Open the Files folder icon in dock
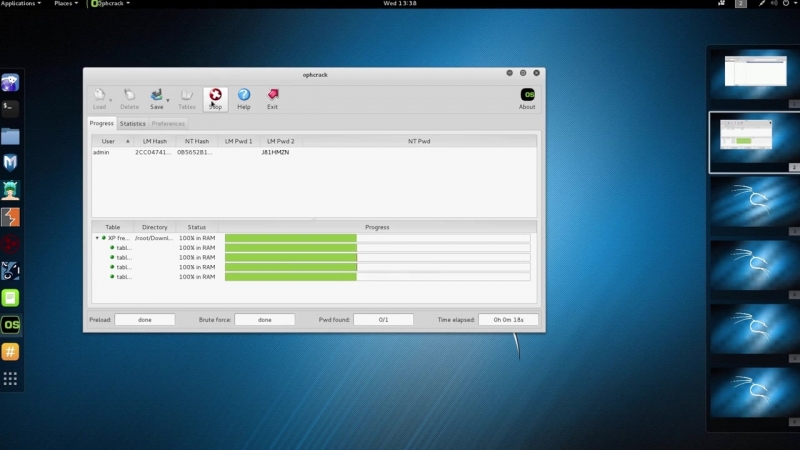800x450 pixels. (x=10, y=136)
